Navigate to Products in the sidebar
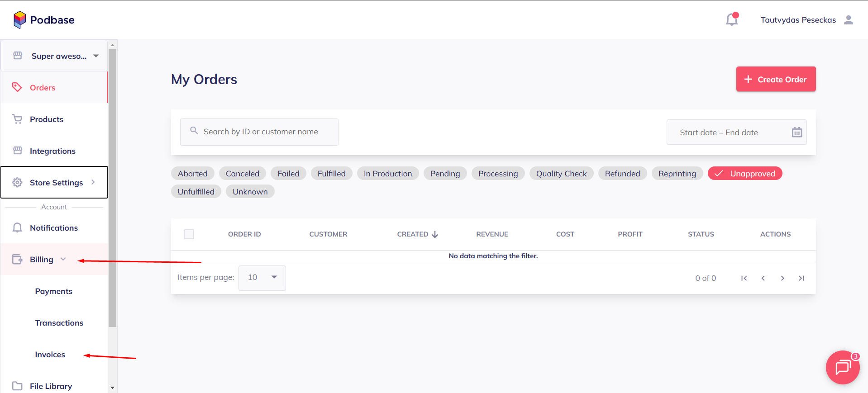 (x=47, y=119)
